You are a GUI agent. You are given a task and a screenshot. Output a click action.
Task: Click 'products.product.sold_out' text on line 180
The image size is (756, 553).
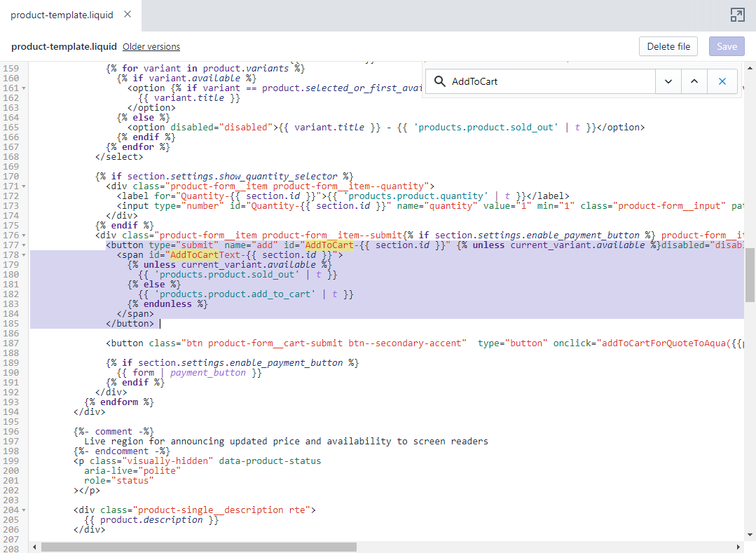click(x=226, y=274)
